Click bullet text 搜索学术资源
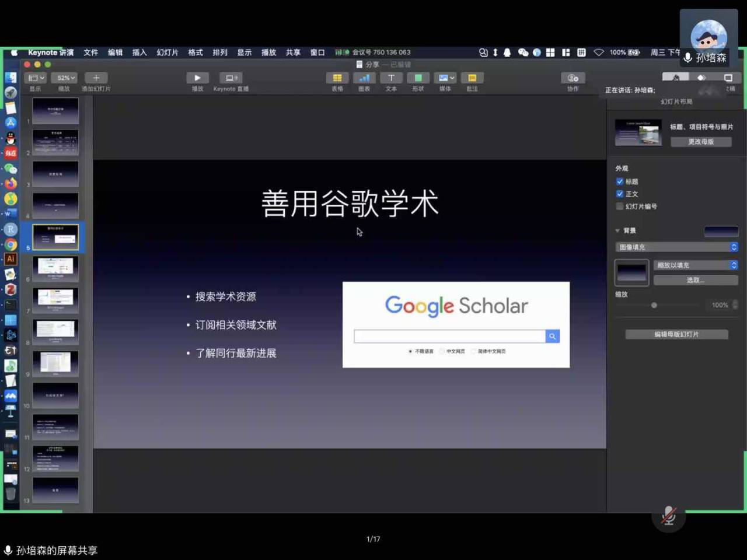The width and height of the screenshot is (747, 560). click(225, 297)
